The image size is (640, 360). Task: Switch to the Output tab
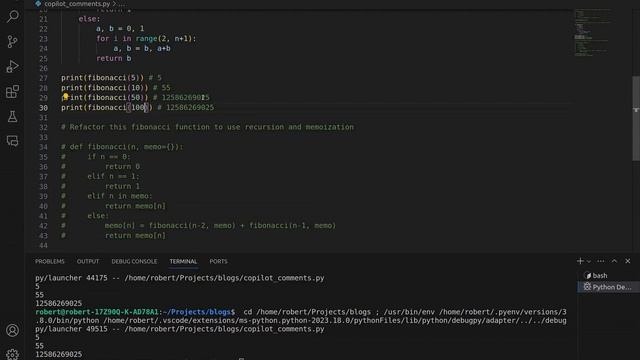(x=88, y=261)
